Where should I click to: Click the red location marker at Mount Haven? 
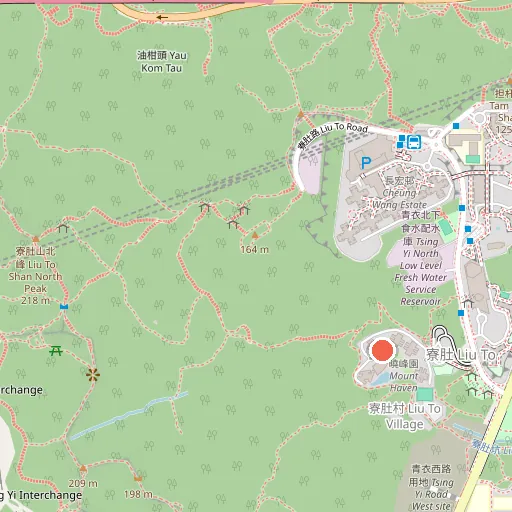[382, 350]
